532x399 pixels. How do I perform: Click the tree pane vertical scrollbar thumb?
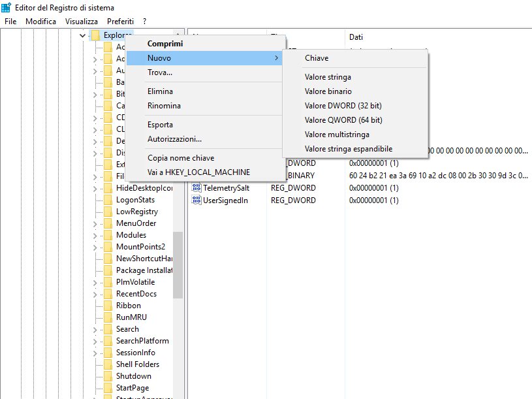coord(178,264)
